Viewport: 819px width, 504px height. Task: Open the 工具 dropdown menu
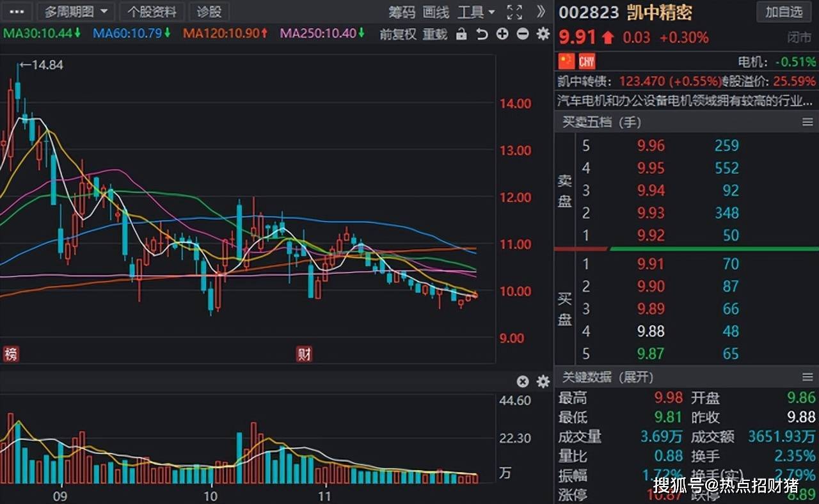pos(476,12)
